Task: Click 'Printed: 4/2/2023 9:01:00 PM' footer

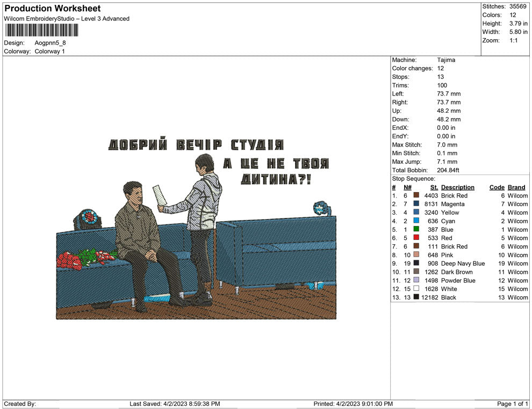Action: [353, 404]
